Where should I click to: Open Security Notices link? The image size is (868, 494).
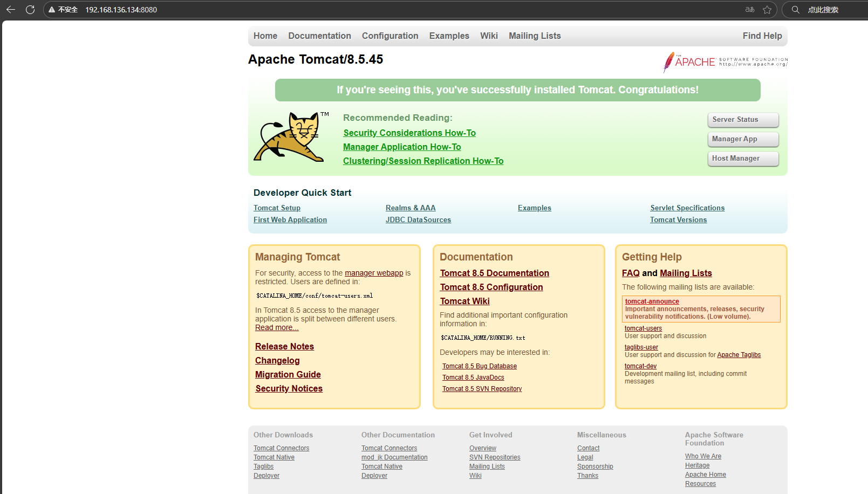[x=289, y=388]
